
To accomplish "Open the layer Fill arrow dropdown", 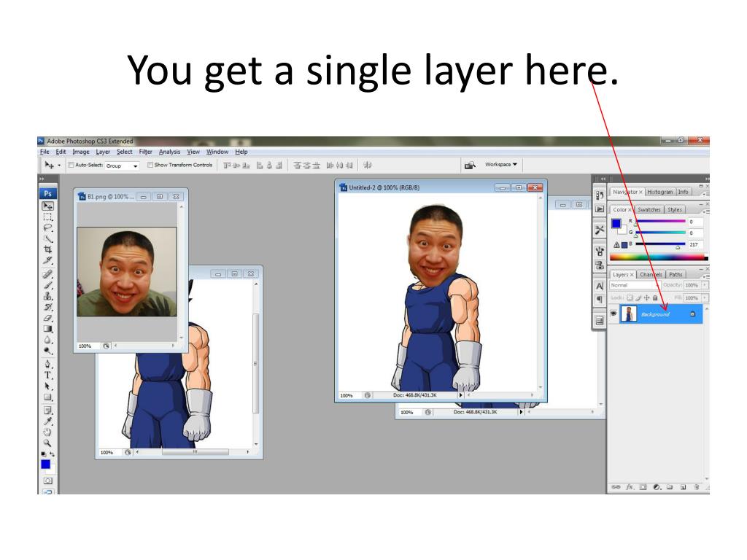I will point(705,298).
